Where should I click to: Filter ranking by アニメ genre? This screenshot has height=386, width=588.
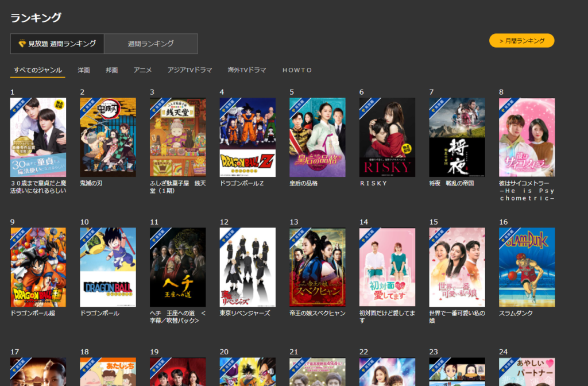pyautogui.click(x=142, y=70)
